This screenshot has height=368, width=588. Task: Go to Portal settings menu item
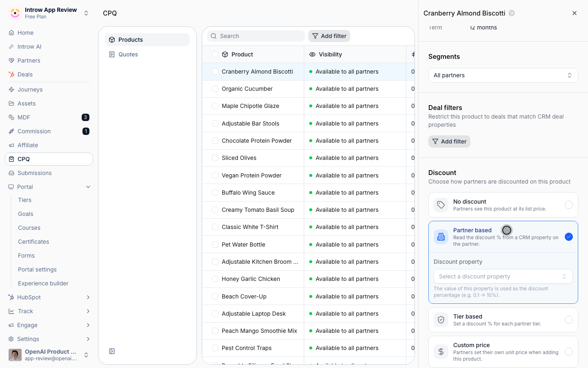pyautogui.click(x=37, y=269)
